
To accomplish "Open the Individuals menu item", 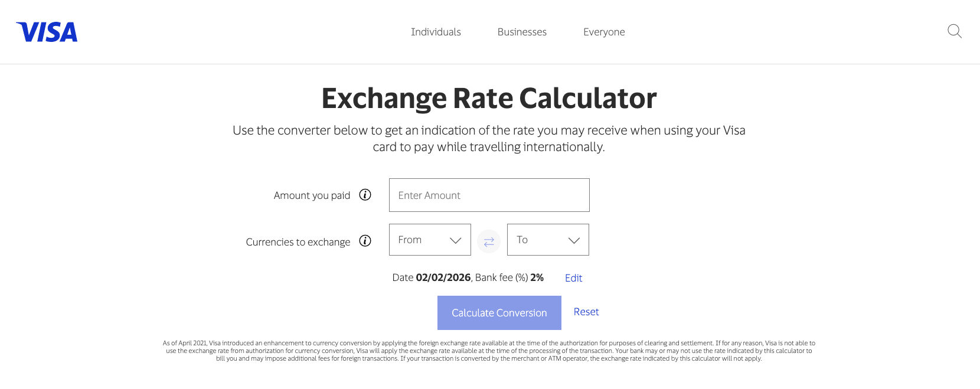I will pos(436,32).
